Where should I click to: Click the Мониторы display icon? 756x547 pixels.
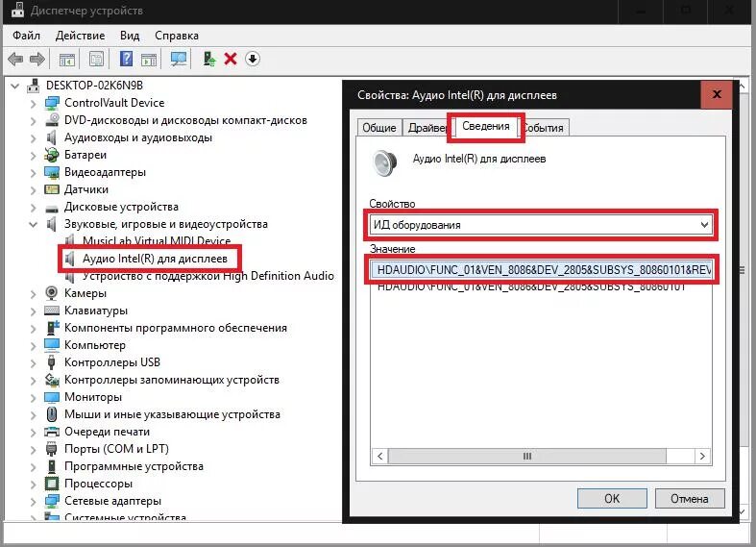(52, 397)
